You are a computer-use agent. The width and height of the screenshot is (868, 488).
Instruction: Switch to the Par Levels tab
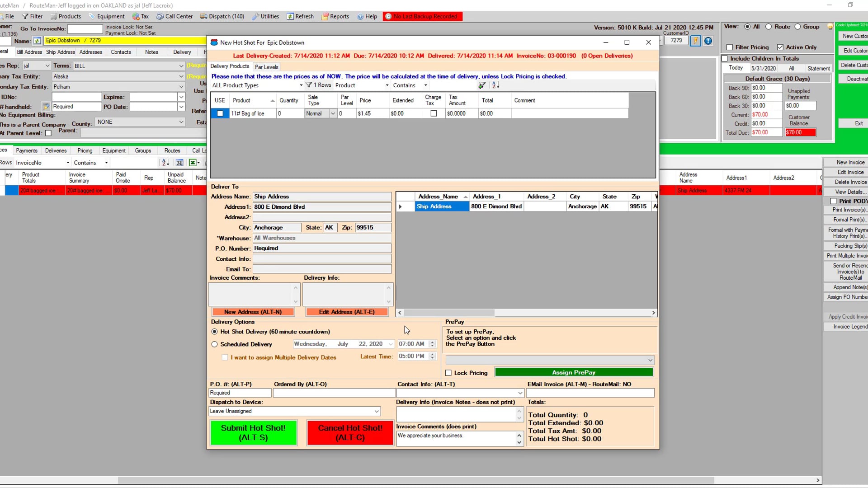267,67
